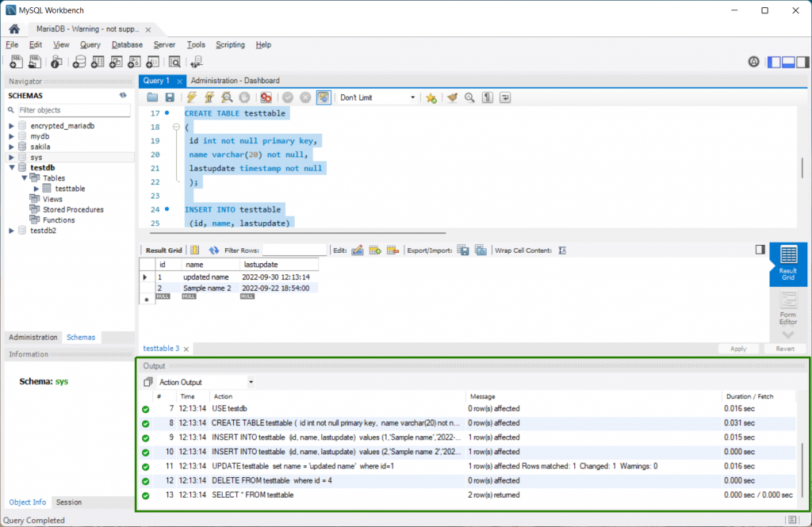Click in the Filter Rows input field
Viewport: 812px width, 527px height.
pyautogui.click(x=294, y=250)
